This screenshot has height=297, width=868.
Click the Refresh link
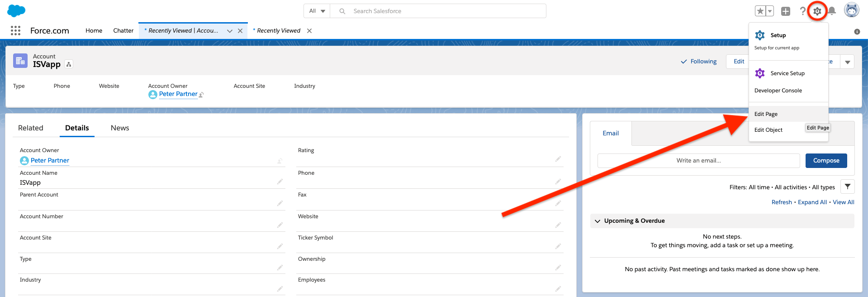coord(782,202)
